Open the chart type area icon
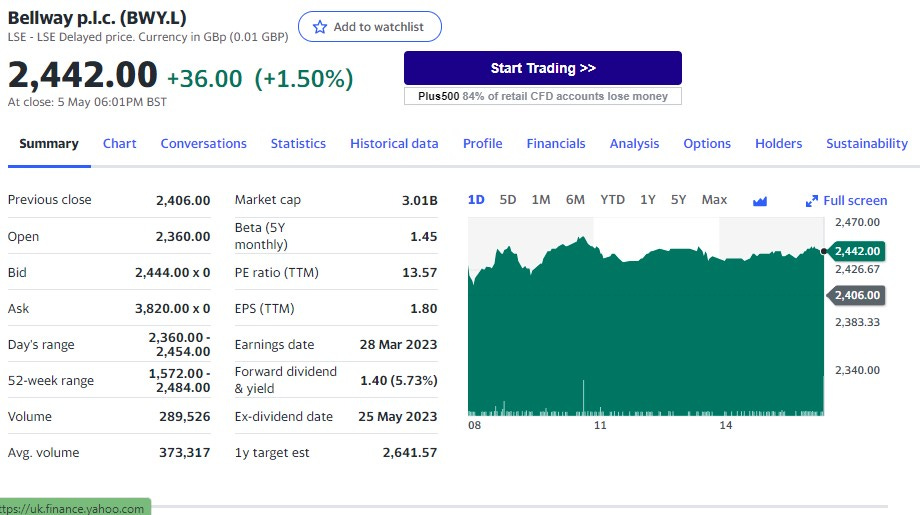The height and width of the screenshot is (515, 920). [760, 201]
